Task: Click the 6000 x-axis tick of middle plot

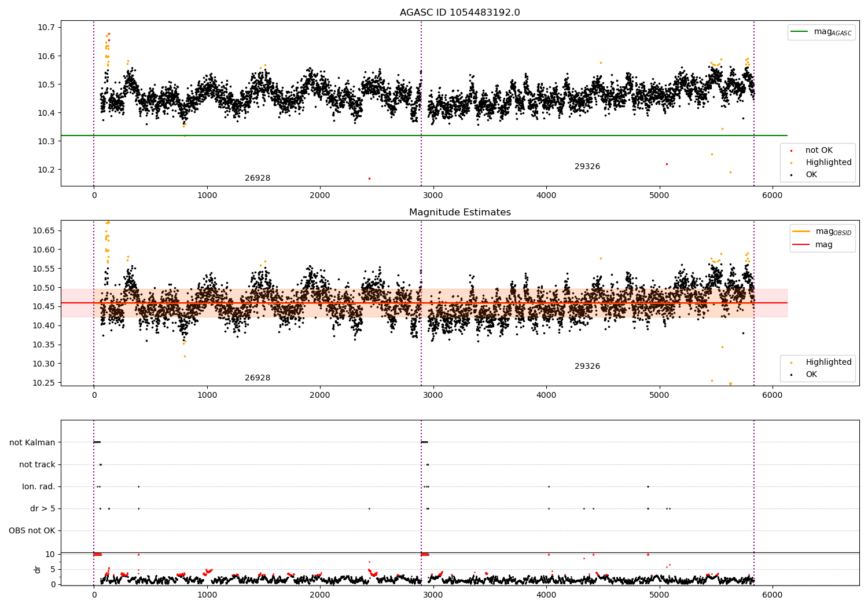Action: click(x=772, y=395)
